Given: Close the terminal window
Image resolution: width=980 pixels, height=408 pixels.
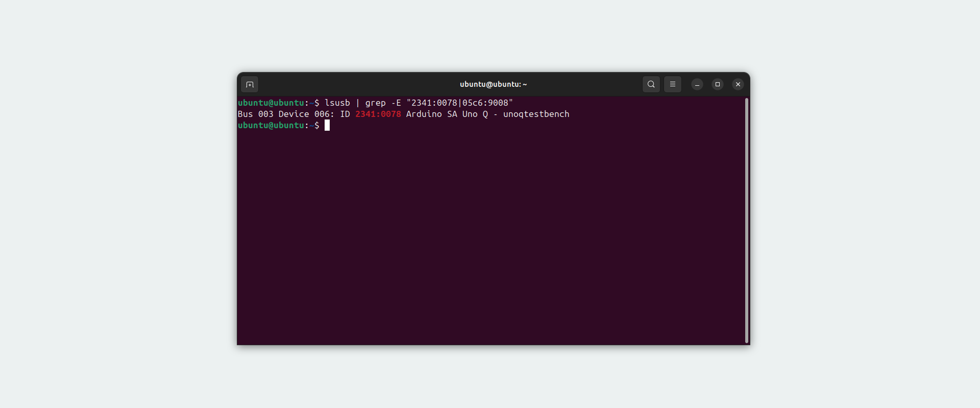Looking at the screenshot, I should coord(738,84).
